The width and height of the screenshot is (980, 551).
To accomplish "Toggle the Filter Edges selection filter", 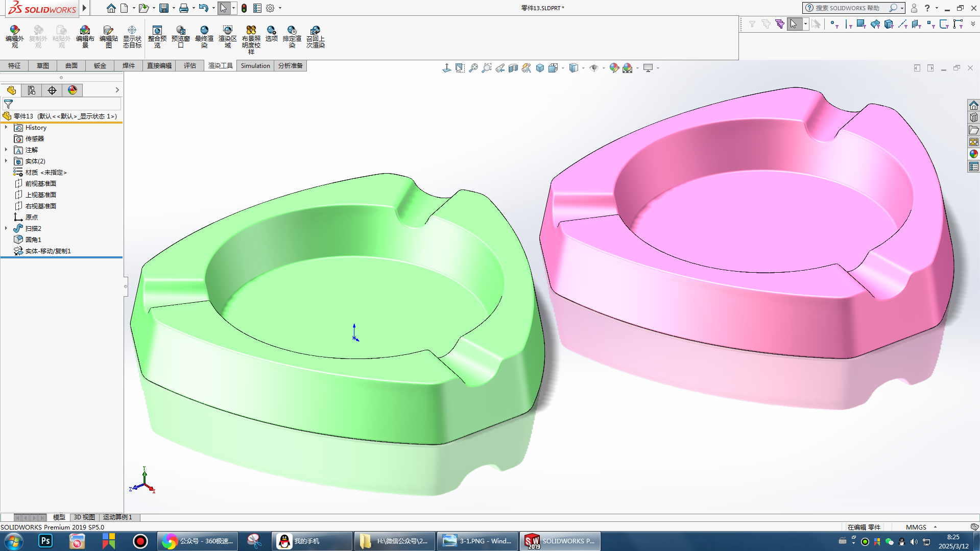I will (x=848, y=24).
